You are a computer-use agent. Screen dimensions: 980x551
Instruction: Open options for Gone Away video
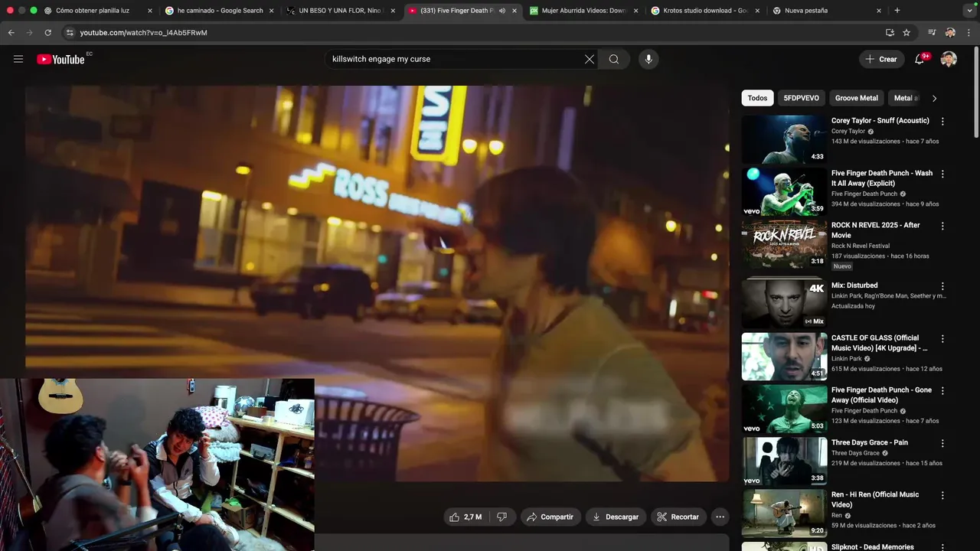pyautogui.click(x=942, y=390)
